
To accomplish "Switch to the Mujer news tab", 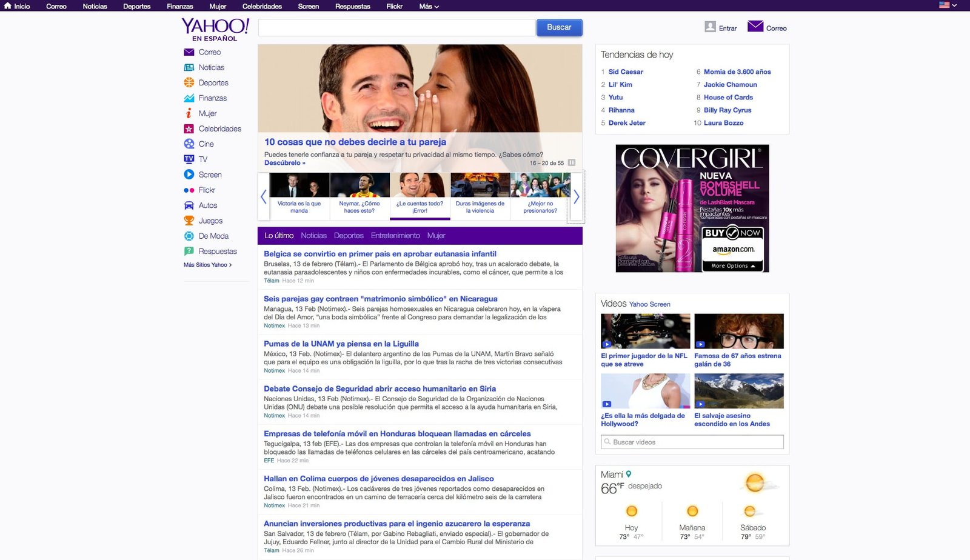I will [x=436, y=236].
